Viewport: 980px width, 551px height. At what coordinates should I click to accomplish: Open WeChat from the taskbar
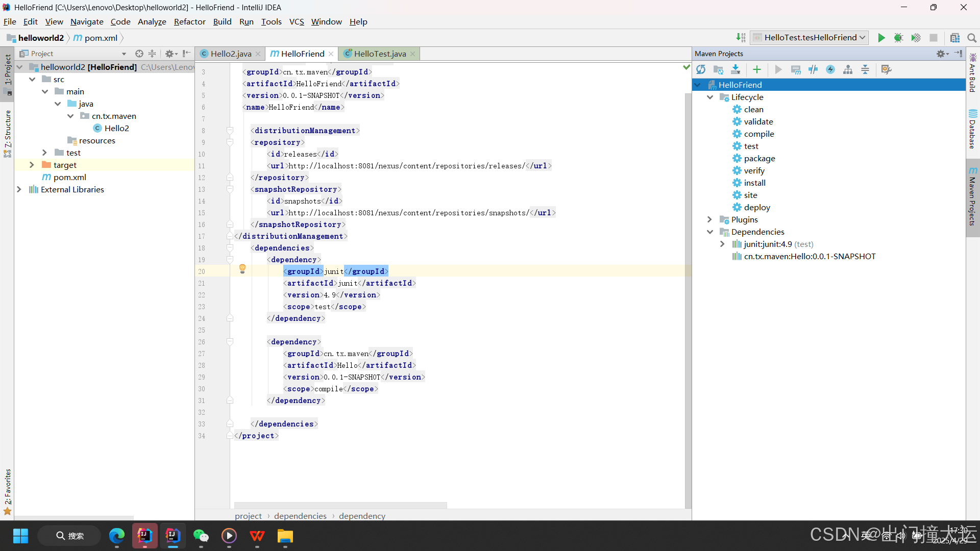click(x=201, y=536)
